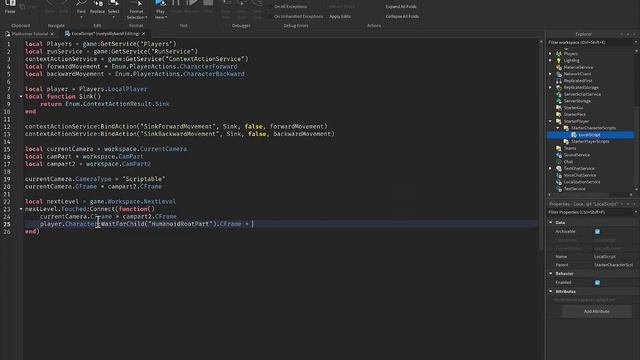
Task: Click the Players service icon in Explorer
Action: pyautogui.click(x=559, y=53)
